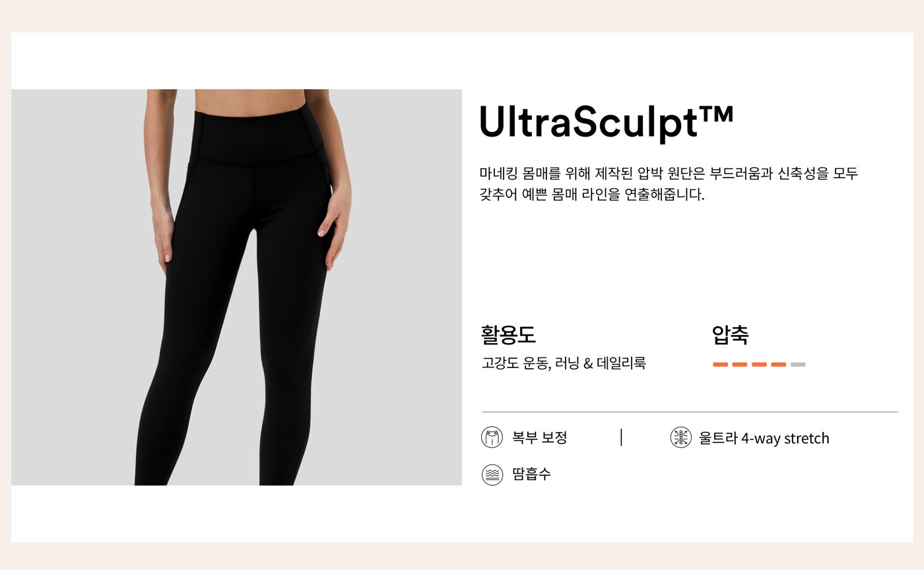Click the fourth orange compression level bar
Viewport: 924px width, 570px height.
pos(779,364)
